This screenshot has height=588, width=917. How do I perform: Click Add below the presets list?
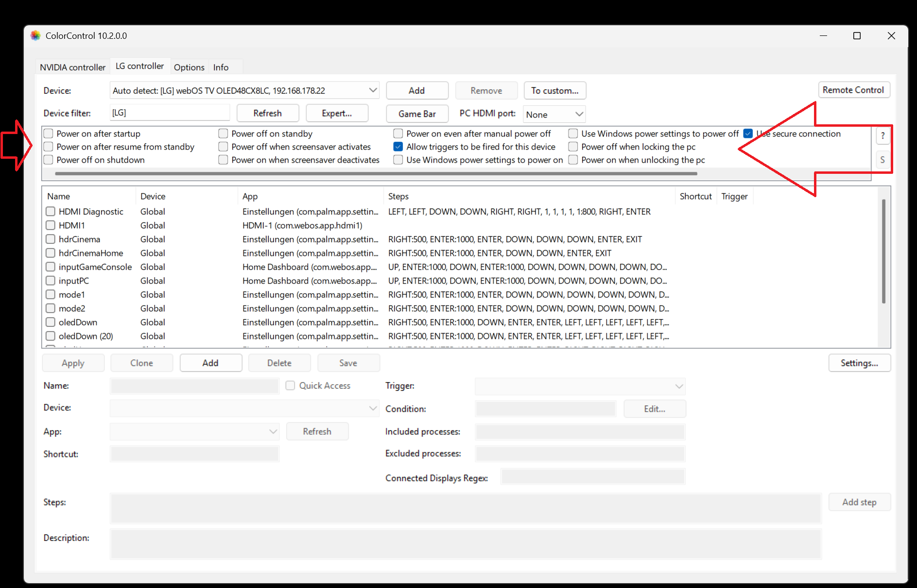click(x=211, y=363)
